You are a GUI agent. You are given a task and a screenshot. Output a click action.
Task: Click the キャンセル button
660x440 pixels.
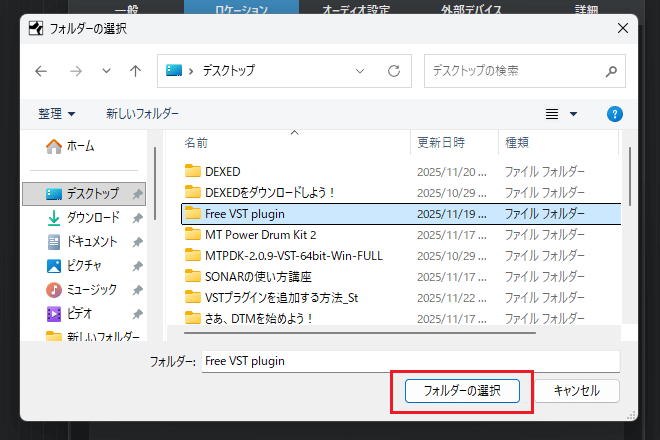pos(576,390)
